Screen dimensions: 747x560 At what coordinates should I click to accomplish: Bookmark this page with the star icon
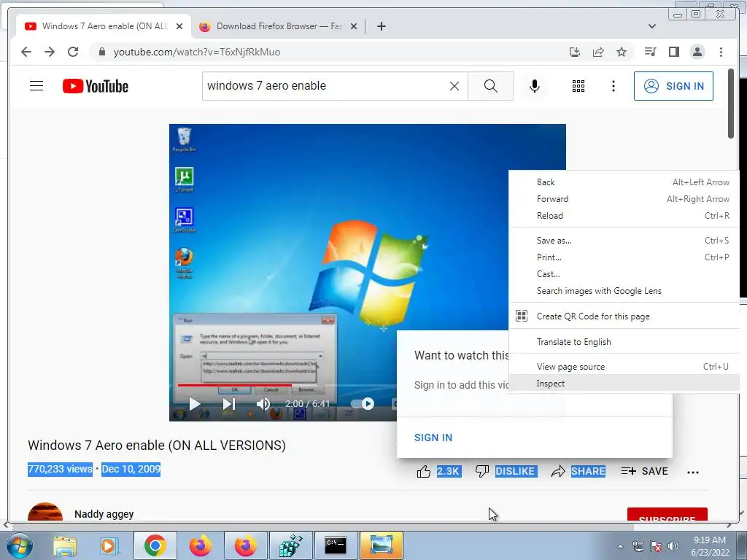click(x=622, y=52)
